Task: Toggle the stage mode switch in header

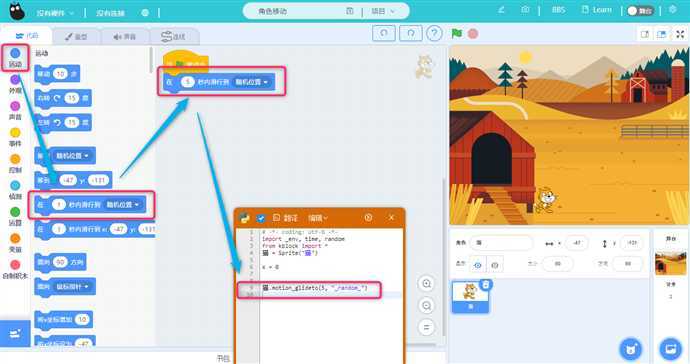Action: [x=640, y=11]
